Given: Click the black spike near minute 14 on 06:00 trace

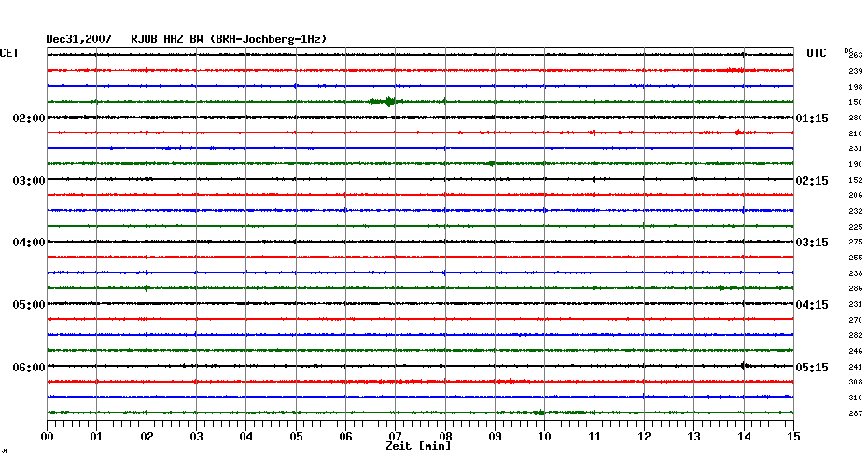Looking at the screenshot, I should [745, 365].
